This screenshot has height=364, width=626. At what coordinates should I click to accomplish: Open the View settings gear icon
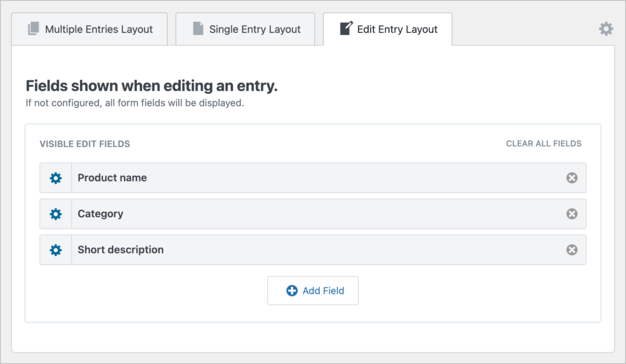[606, 28]
